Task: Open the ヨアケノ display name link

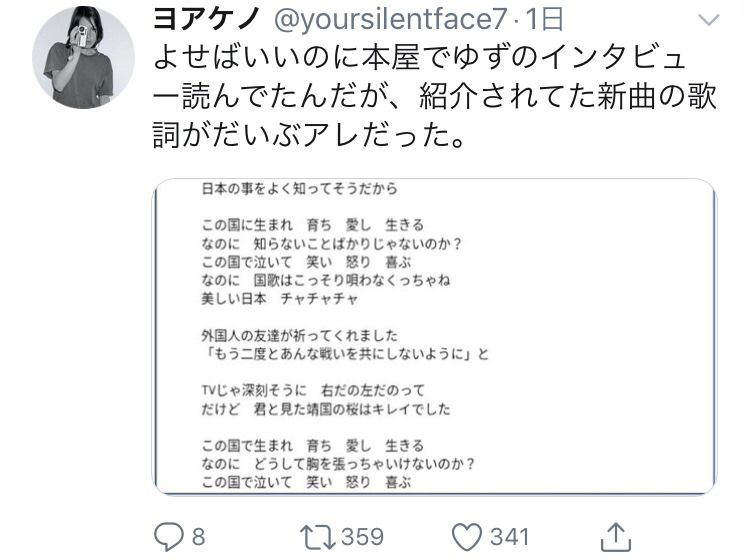Action: 204,19
